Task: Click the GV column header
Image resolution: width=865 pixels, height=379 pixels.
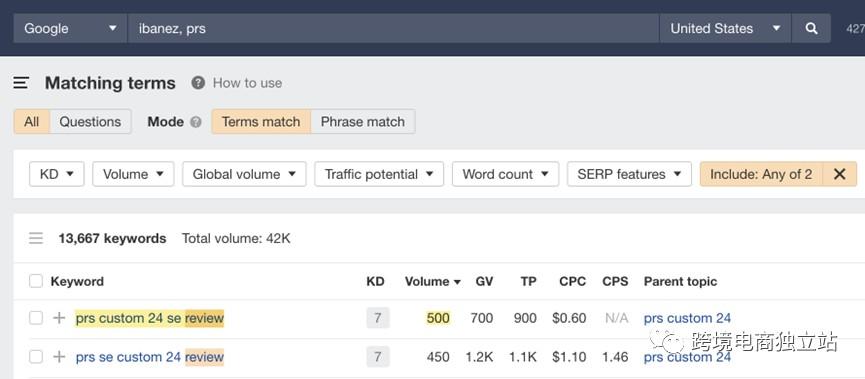Action: (x=484, y=281)
